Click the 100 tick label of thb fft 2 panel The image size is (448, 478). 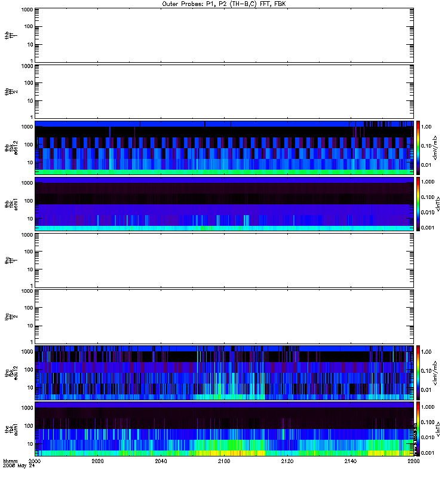(x=29, y=83)
